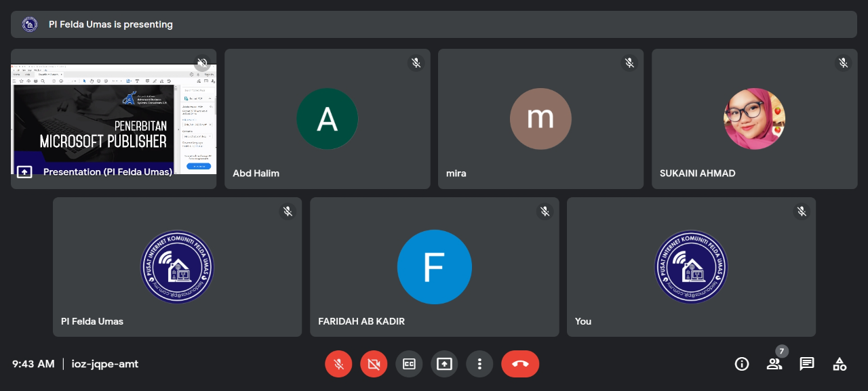This screenshot has height=391, width=868.
Task: Click the muted mic icon on Abd Halim tile
Action: click(x=416, y=63)
